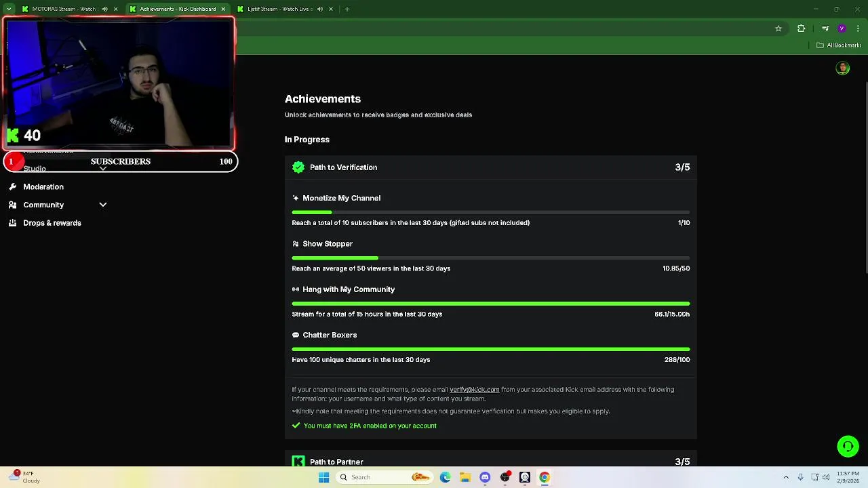Click the Show Stopper progress bar
This screenshot has height=488, width=868.
pos(491,258)
